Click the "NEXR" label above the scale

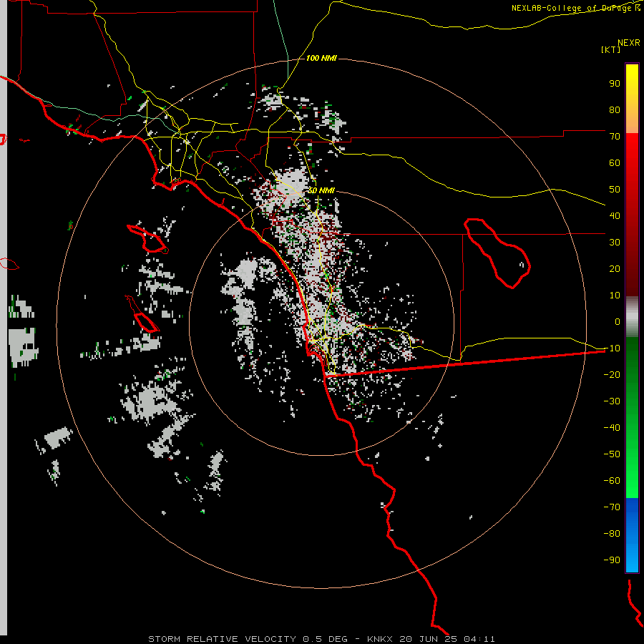click(628, 43)
